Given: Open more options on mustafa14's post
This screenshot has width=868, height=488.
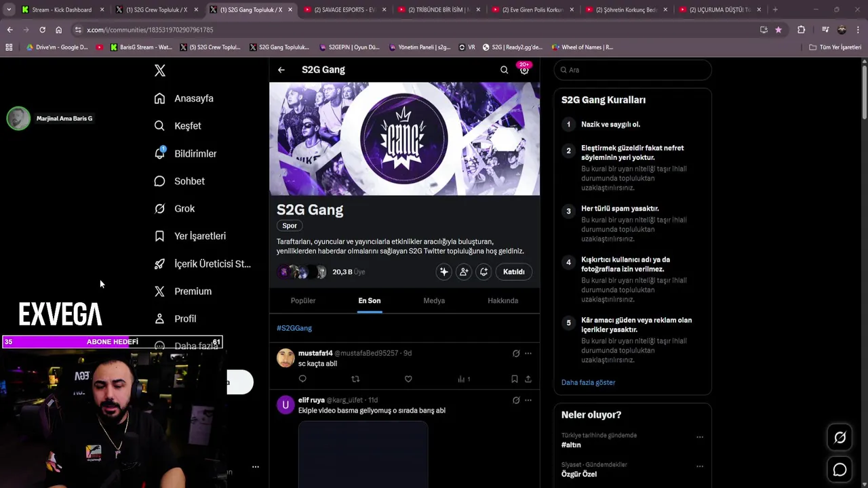Looking at the screenshot, I should point(528,353).
